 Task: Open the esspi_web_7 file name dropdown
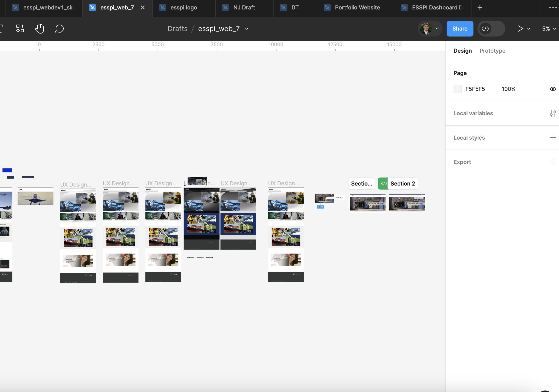(247, 29)
